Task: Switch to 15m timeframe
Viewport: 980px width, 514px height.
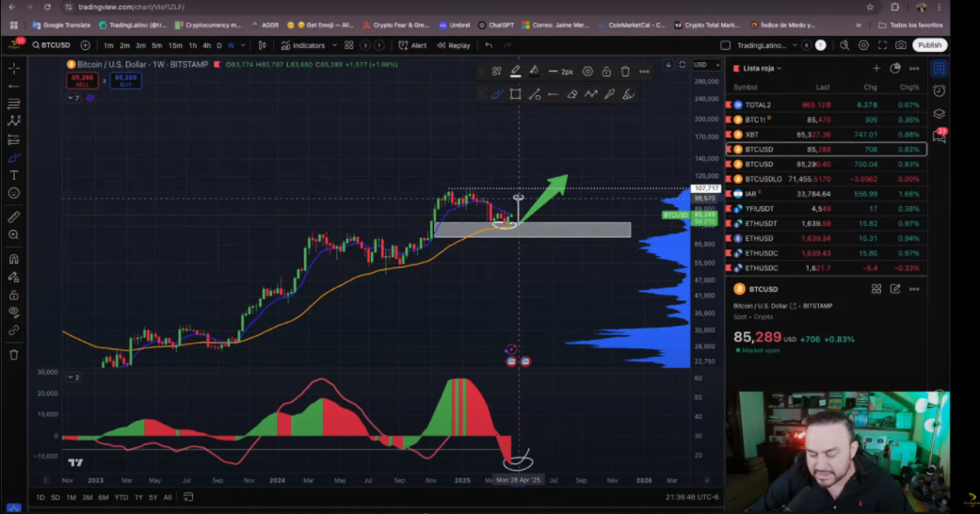Action: (x=175, y=45)
